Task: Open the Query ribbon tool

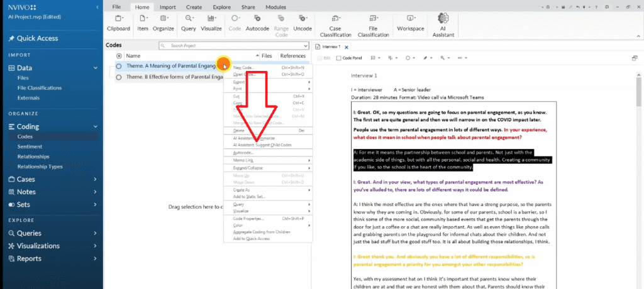Action: (x=188, y=22)
